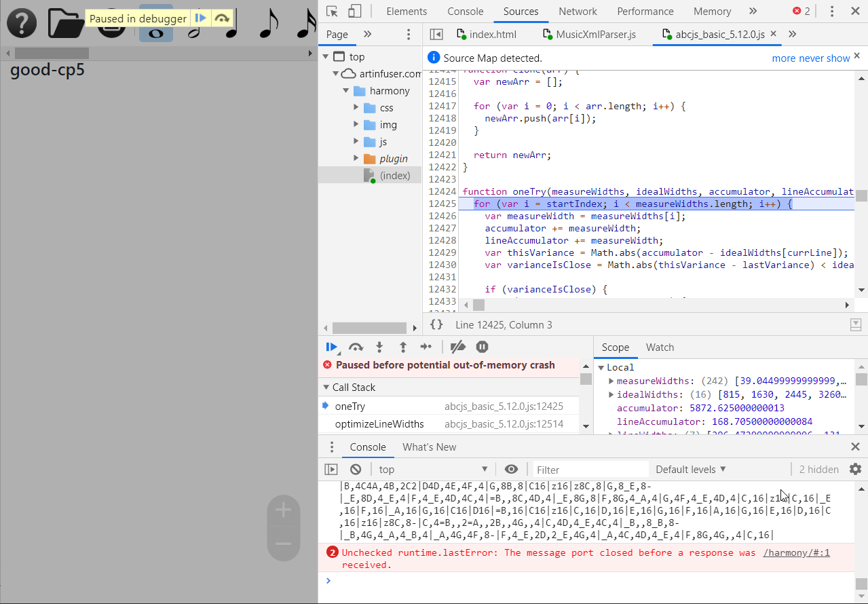Expand the css folder
Viewport: 868px width, 604px height.
click(356, 108)
